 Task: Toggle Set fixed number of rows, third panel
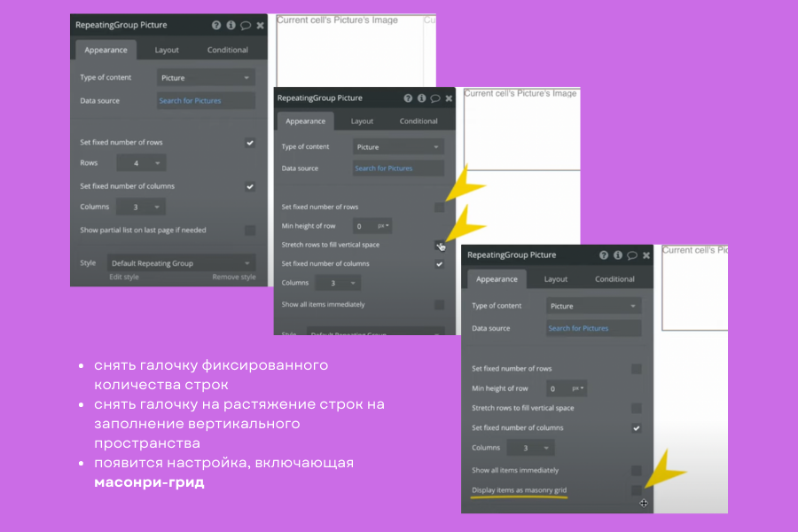point(636,369)
